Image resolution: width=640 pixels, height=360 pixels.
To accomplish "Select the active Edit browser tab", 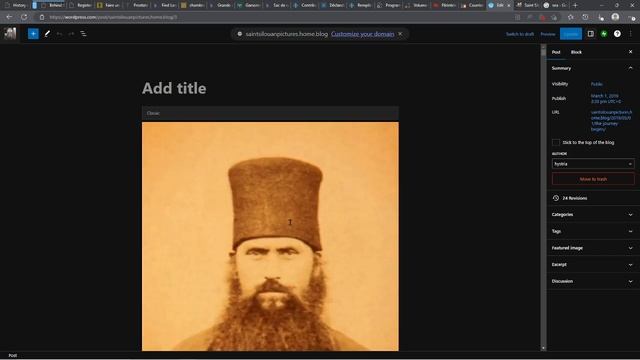I will coord(500,5).
